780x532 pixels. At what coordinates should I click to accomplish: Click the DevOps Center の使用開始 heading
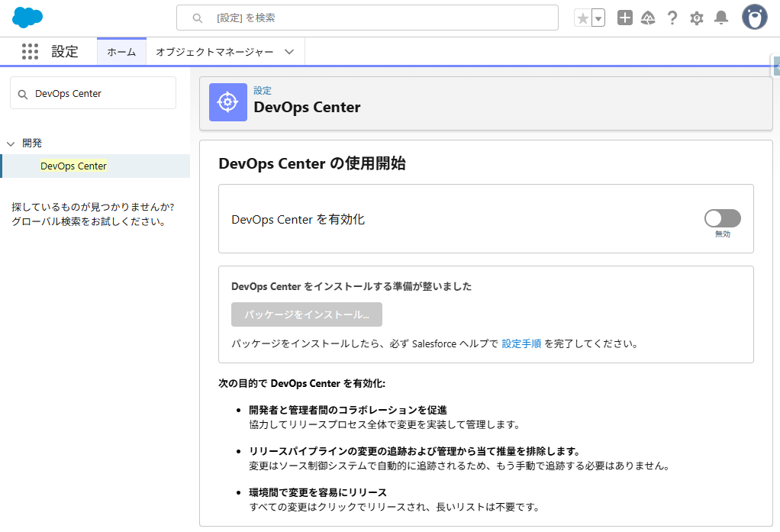[312, 164]
